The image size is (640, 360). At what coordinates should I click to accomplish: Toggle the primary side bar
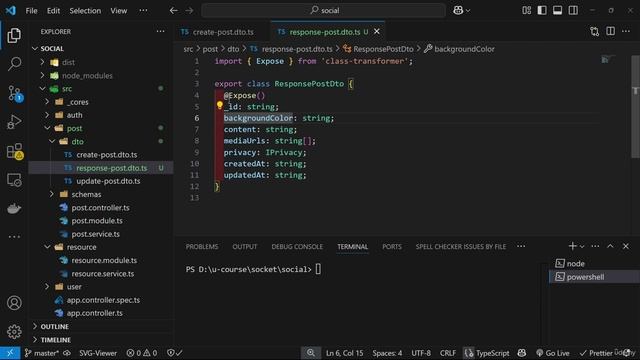pyautogui.click(x=542, y=11)
